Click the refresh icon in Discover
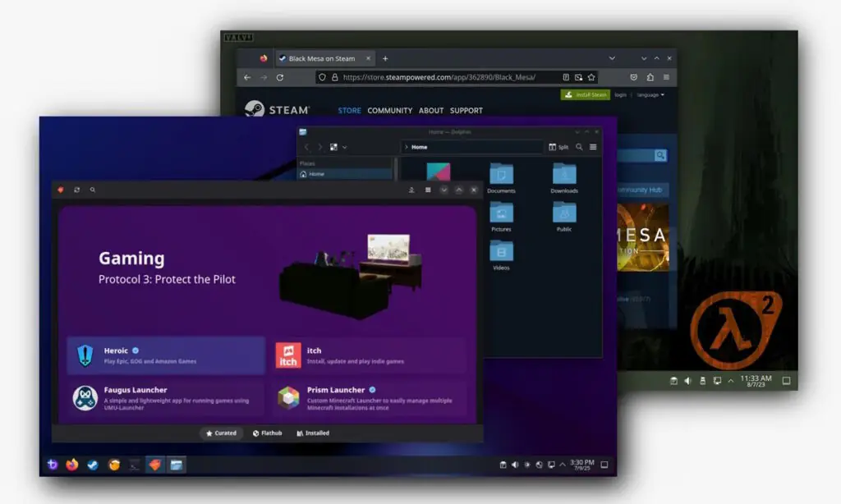This screenshot has height=504, width=841. click(77, 190)
